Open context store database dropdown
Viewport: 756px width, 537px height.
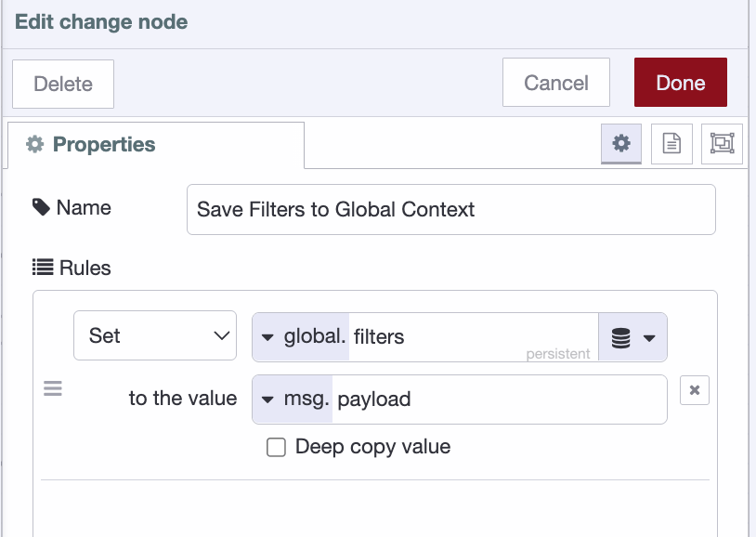pyautogui.click(x=632, y=337)
